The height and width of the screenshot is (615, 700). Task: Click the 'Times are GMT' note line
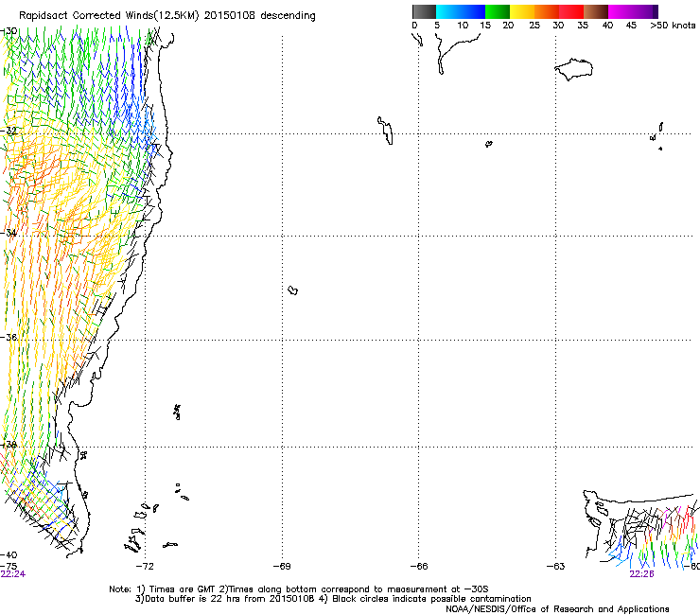(299, 589)
